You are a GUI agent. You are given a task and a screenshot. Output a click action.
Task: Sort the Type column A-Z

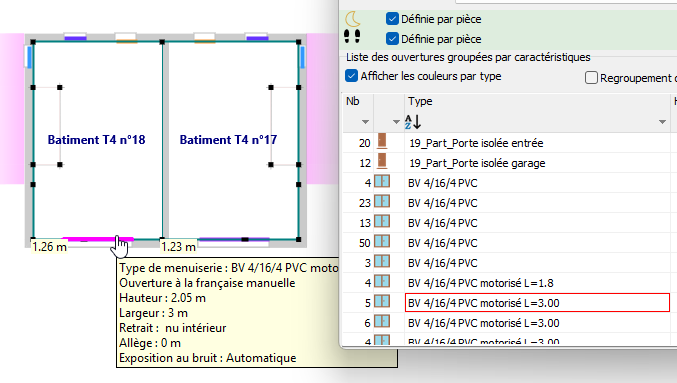pyautogui.click(x=413, y=122)
